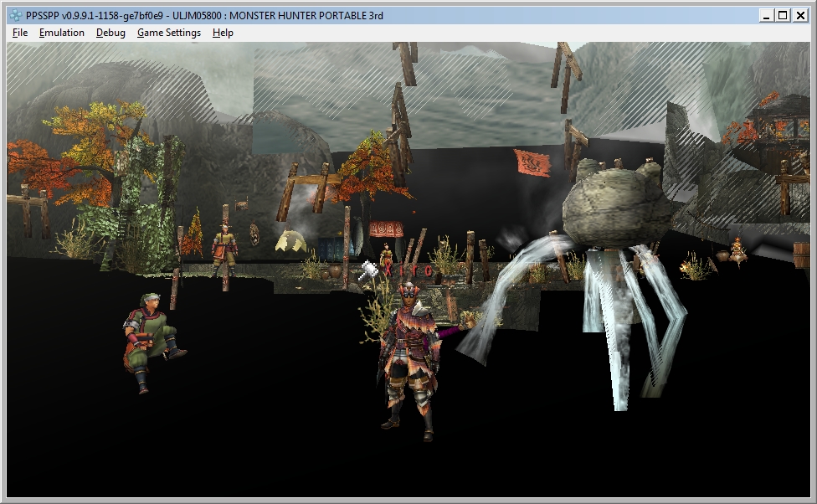Close the PPSSPP emulator window
Image resolution: width=817 pixels, height=504 pixels.
coord(799,15)
